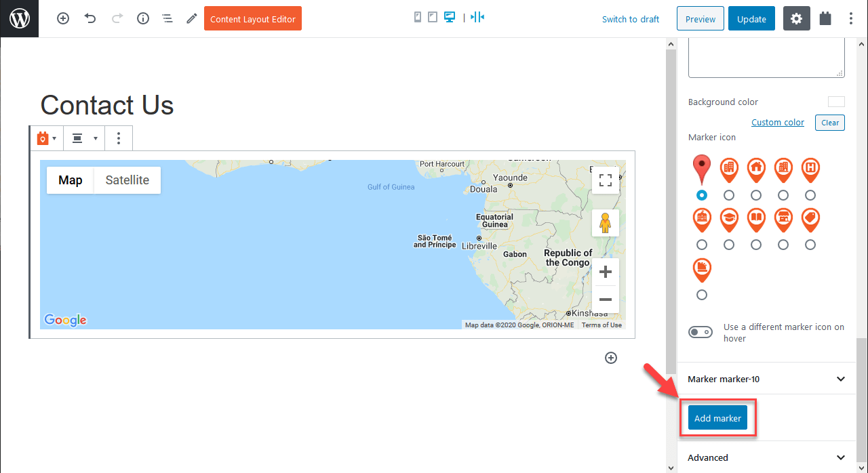Undo the last change
Viewport: 868px width, 473px height.
(90, 19)
